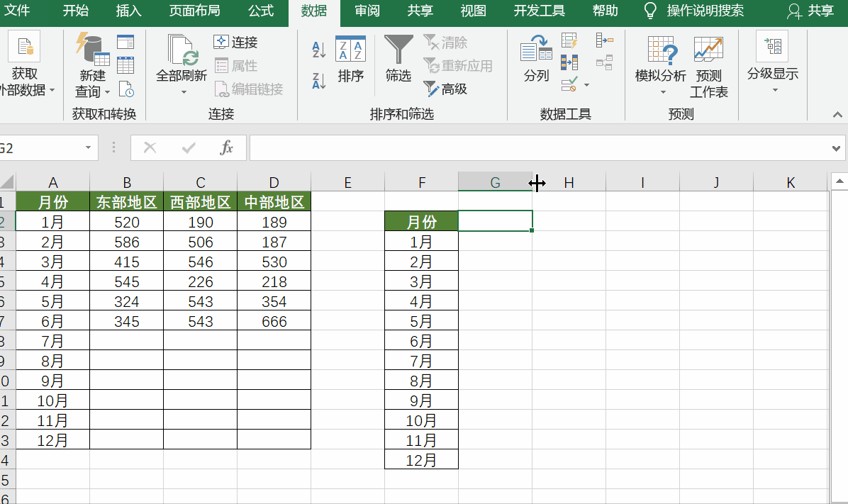848x504 pixels.
Task: Select column K header
Action: pyautogui.click(x=790, y=182)
